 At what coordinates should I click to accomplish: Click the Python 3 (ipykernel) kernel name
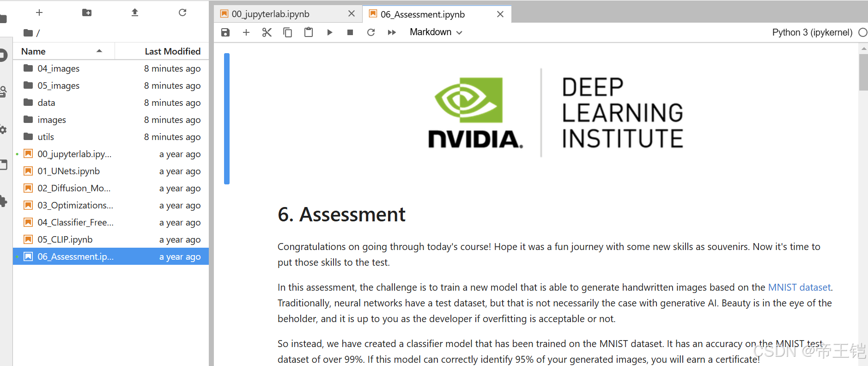(812, 32)
